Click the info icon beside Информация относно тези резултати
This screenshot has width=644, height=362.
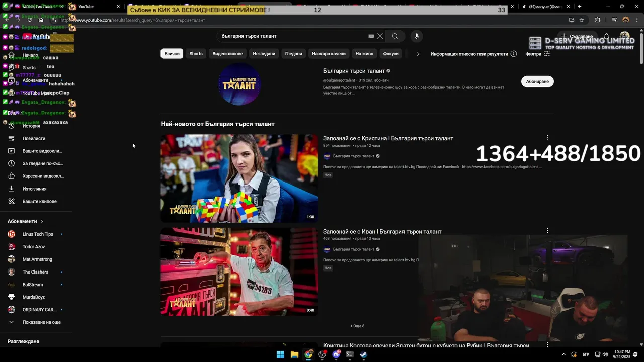(514, 54)
